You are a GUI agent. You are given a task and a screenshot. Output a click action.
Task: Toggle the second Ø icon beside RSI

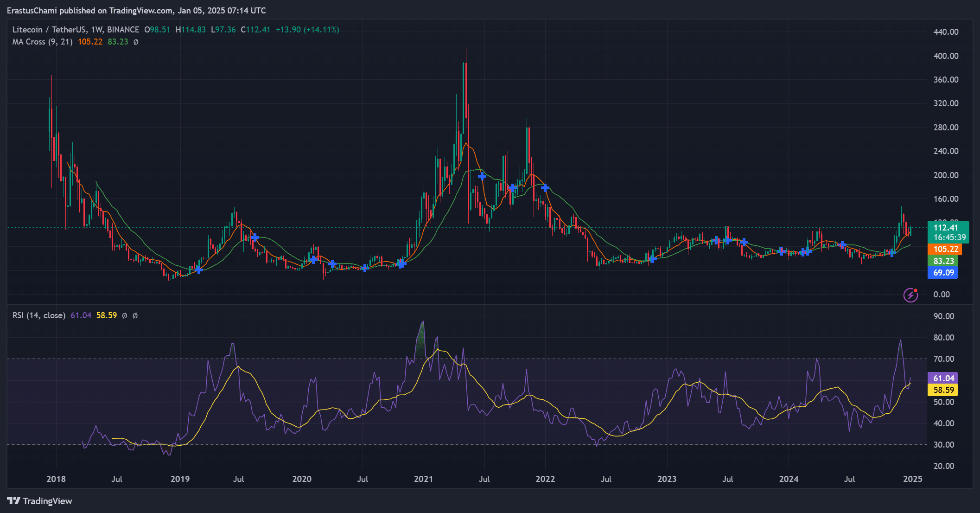tap(135, 315)
